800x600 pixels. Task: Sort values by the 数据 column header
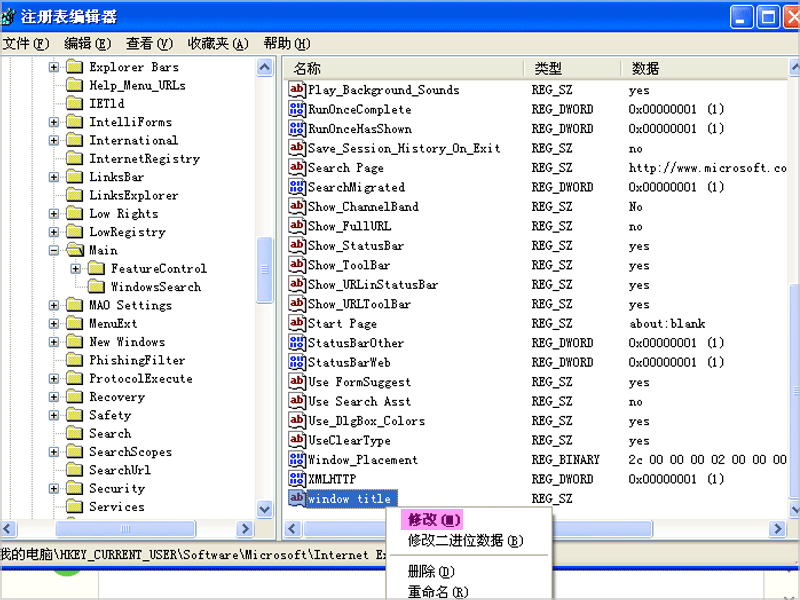point(705,68)
